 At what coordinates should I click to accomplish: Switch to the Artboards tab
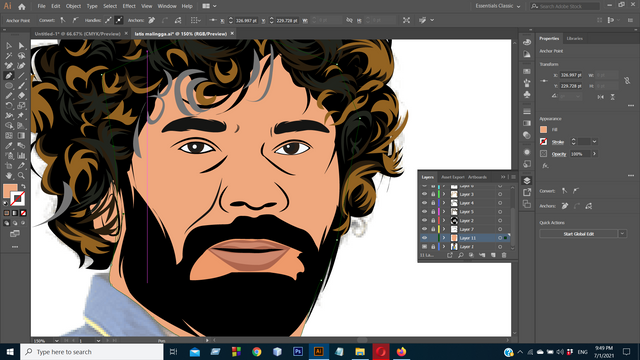[x=477, y=177]
